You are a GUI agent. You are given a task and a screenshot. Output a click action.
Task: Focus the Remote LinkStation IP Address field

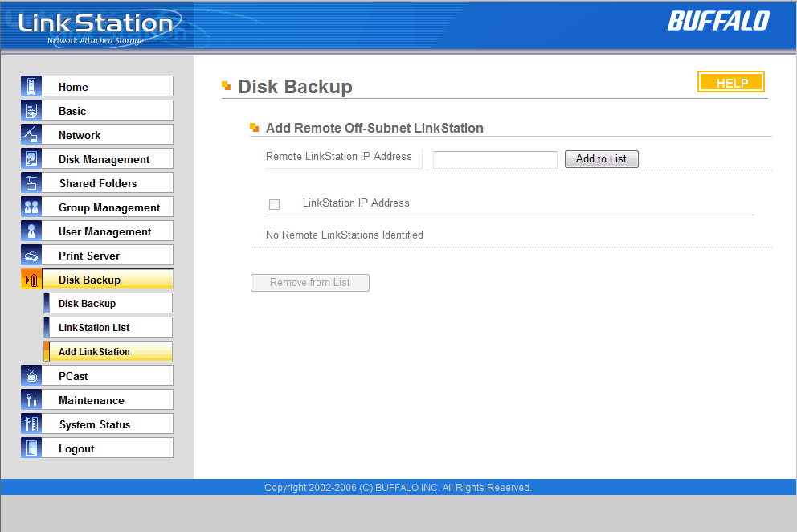pos(495,159)
